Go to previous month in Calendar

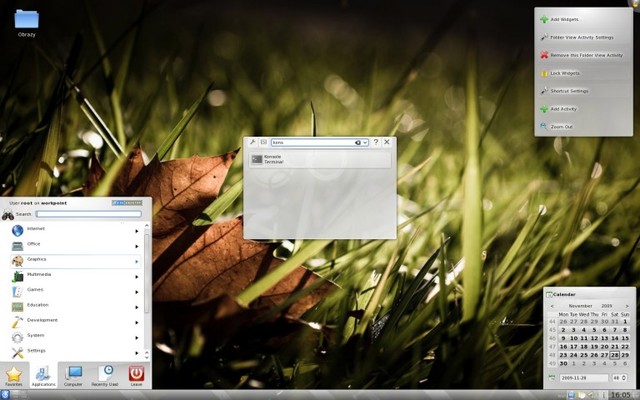click(552, 306)
